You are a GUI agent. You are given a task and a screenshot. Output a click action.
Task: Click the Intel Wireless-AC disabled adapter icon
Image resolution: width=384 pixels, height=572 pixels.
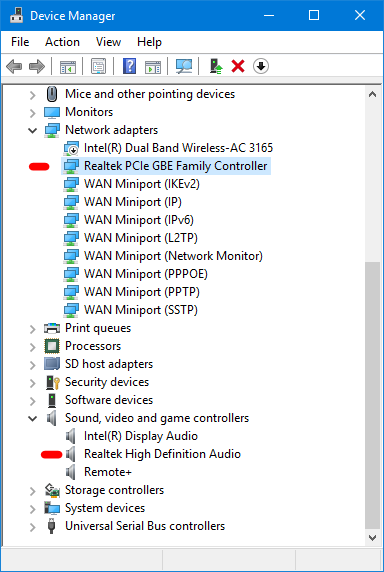(x=71, y=148)
